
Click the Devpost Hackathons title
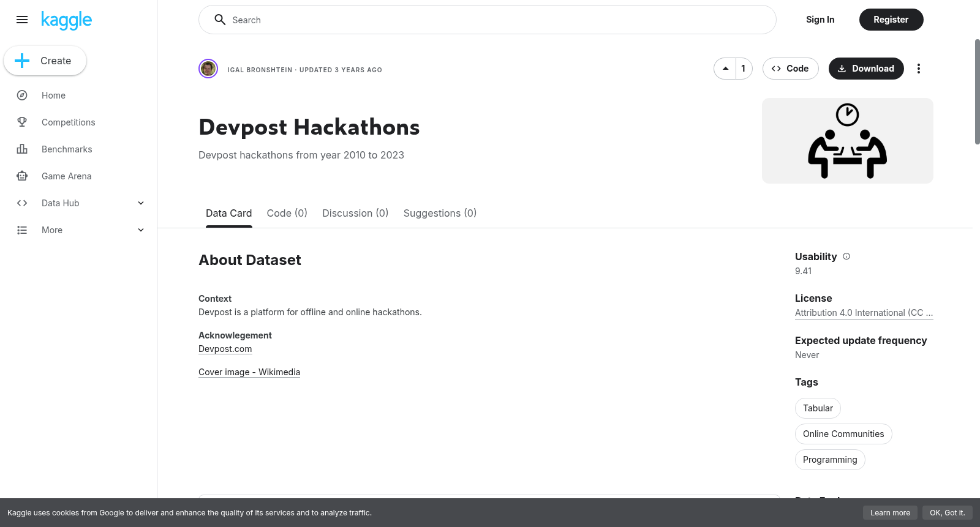[309, 127]
